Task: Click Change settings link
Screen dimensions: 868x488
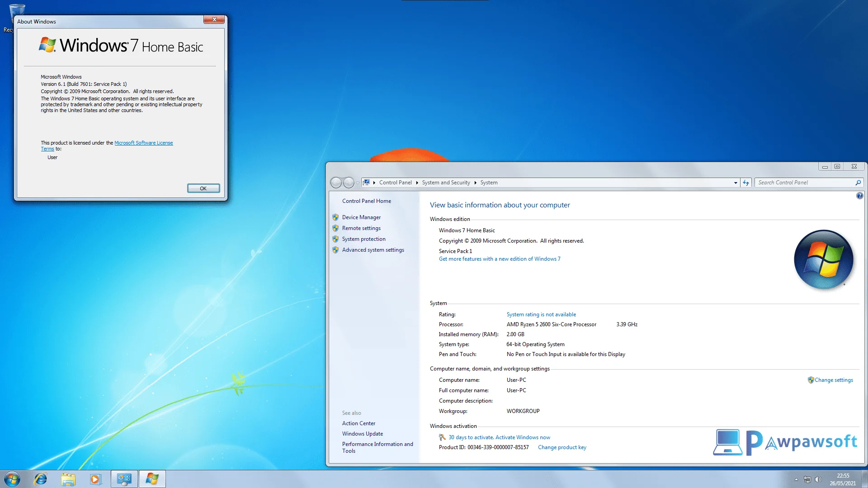Action: pos(834,380)
